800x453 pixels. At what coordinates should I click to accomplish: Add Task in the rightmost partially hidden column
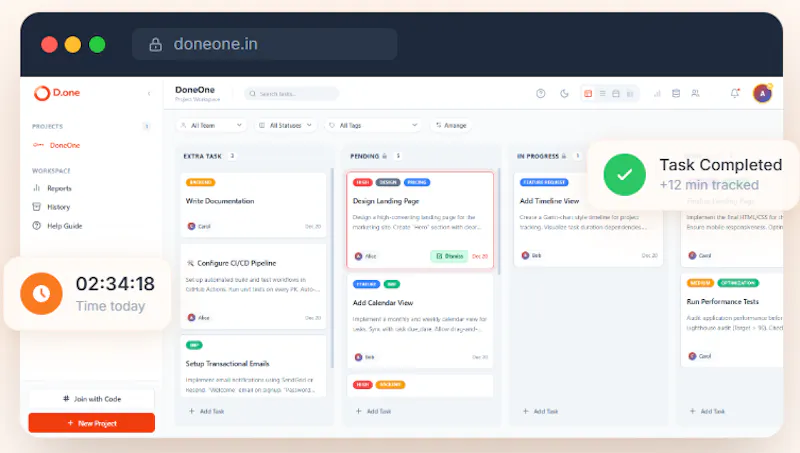click(x=707, y=411)
